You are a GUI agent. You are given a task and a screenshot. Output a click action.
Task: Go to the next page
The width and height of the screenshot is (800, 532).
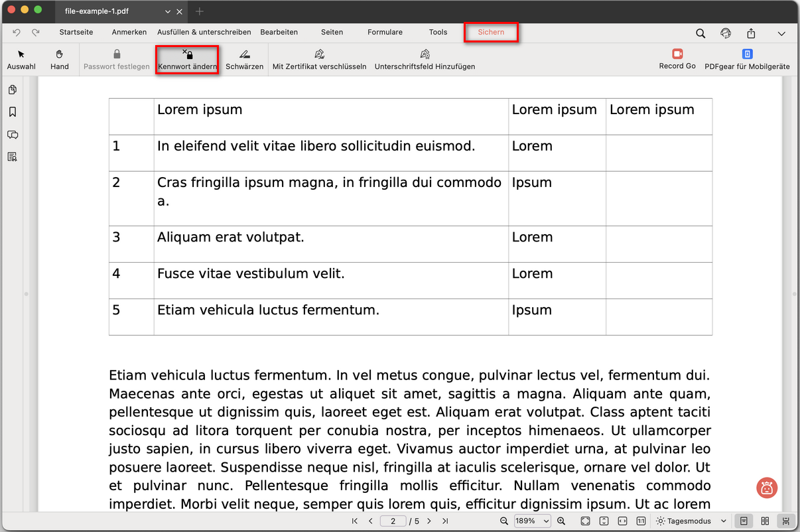(429, 521)
